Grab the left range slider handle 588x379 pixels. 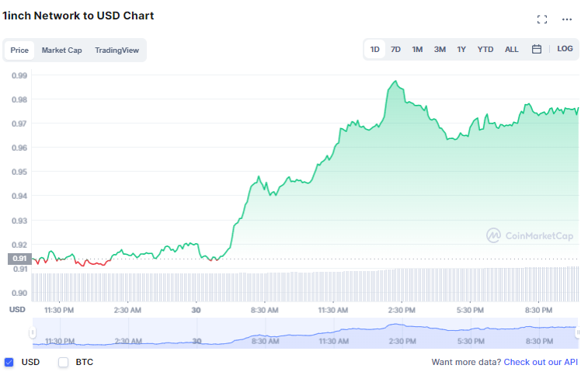click(x=33, y=332)
